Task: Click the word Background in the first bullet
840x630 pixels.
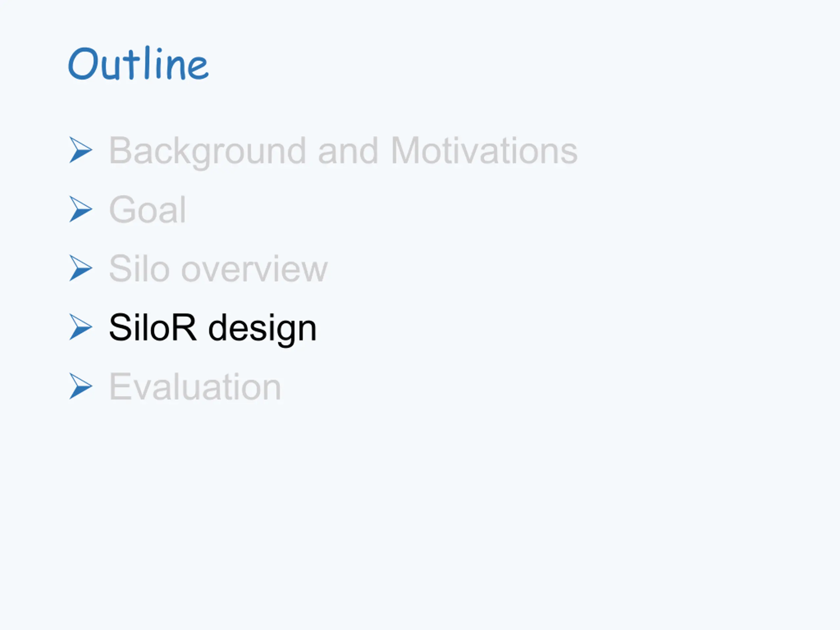Action: [x=208, y=152]
